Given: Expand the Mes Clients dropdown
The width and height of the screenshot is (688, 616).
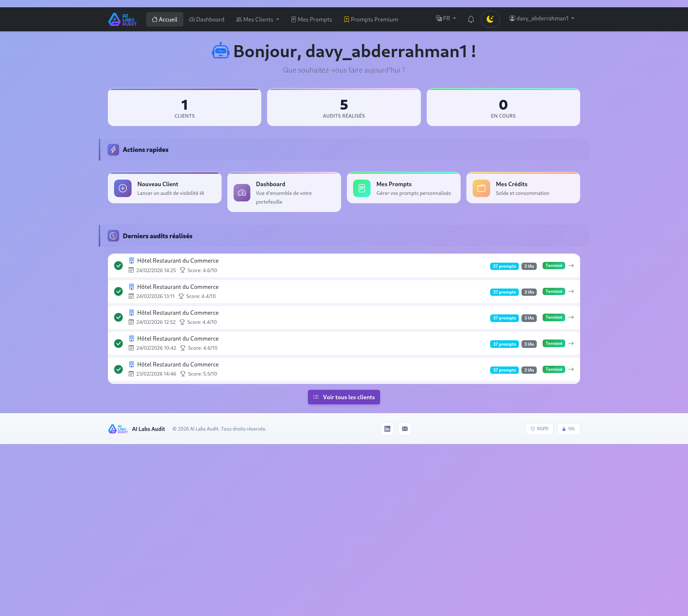Looking at the screenshot, I should (257, 19).
